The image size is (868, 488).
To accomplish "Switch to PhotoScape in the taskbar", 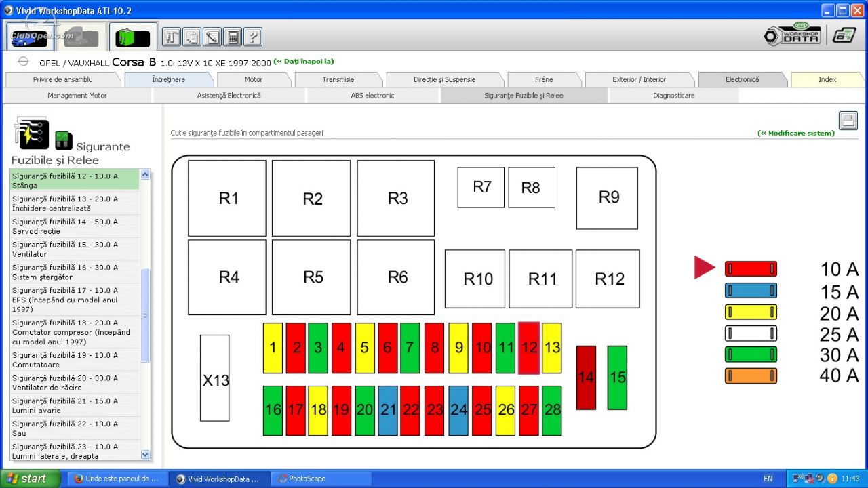I will click(x=321, y=479).
